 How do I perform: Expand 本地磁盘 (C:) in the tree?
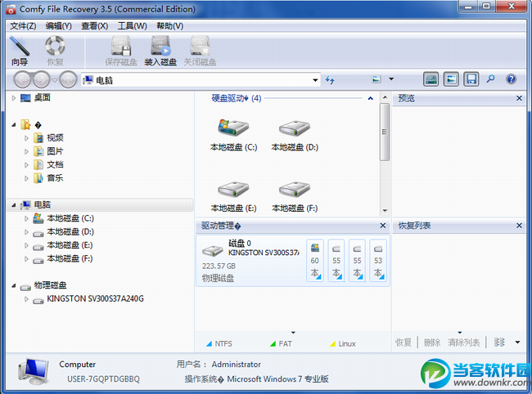(x=26, y=218)
